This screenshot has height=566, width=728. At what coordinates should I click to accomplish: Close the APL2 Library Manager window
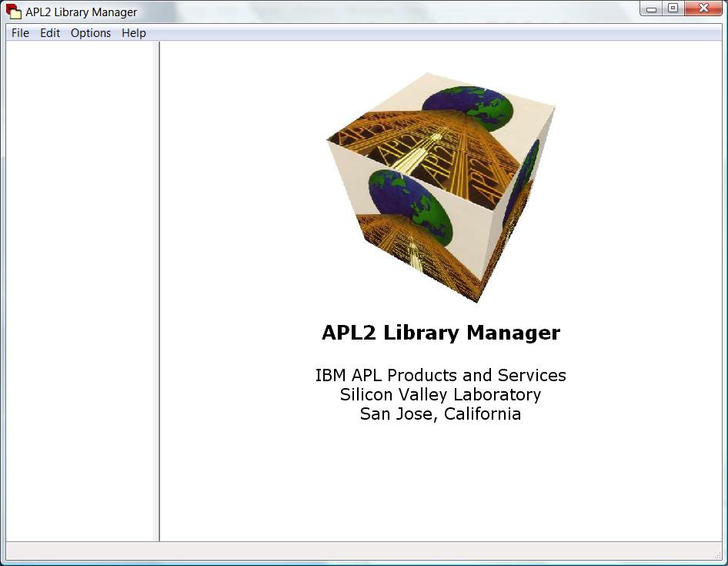pos(703,8)
